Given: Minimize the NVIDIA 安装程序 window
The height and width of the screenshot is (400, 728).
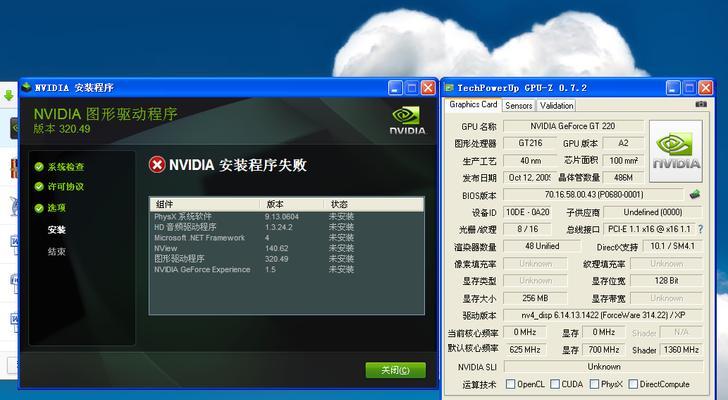Looking at the screenshot, I should (x=395, y=88).
